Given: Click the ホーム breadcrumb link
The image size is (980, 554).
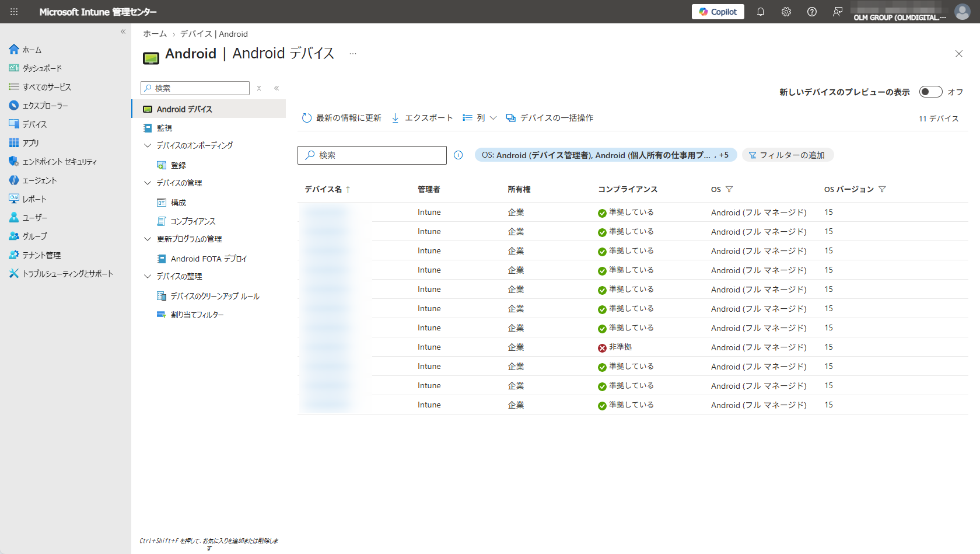Looking at the screenshot, I should tap(155, 34).
